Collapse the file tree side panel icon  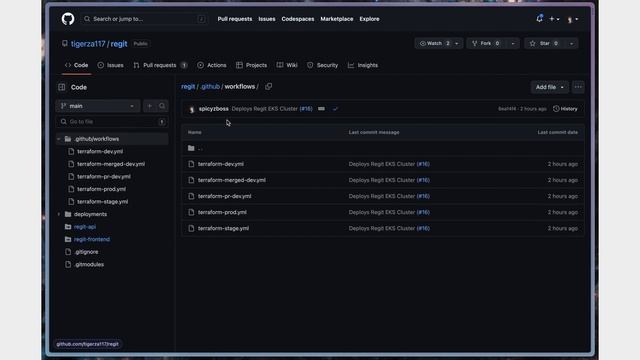point(62,87)
